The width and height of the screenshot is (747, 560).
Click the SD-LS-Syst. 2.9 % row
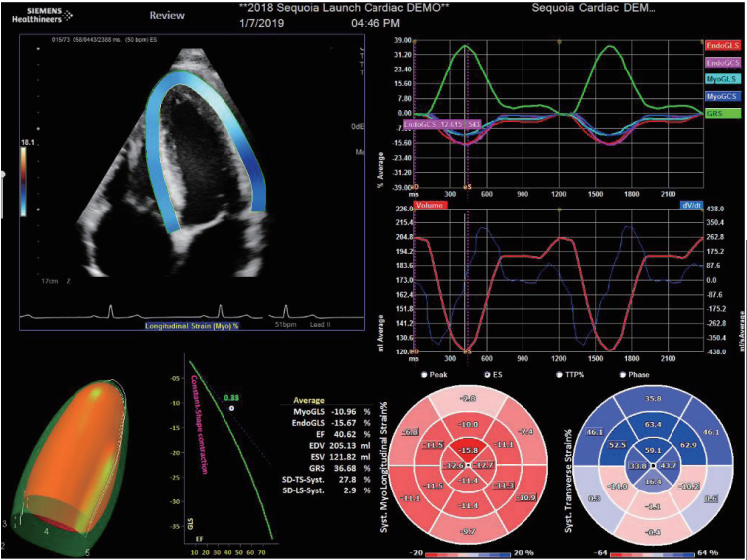[x=328, y=490]
